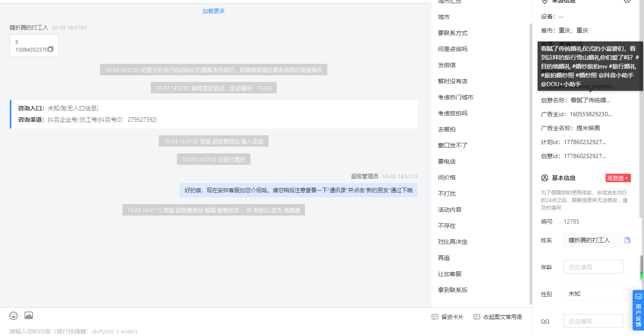Click the 留资卡片 button
644x336 pixels.
coord(447,317)
